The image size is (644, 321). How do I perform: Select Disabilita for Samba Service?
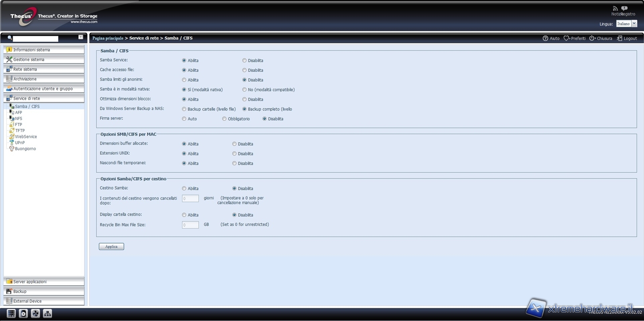pyautogui.click(x=244, y=61)
